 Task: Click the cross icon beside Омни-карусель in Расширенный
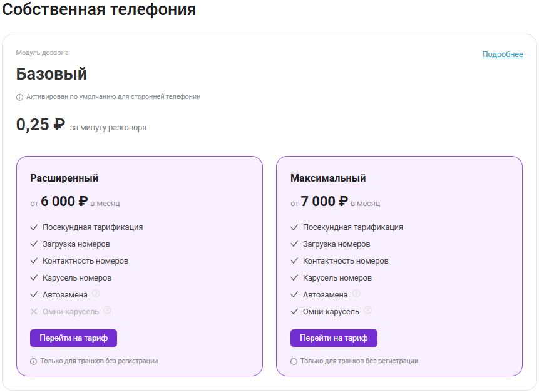pos(34,311)
